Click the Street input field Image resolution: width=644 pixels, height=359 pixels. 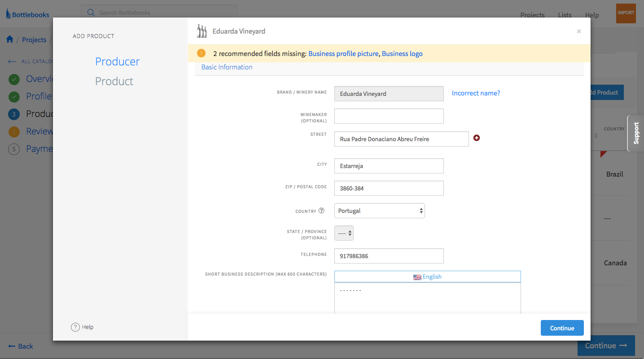[402, 139]
